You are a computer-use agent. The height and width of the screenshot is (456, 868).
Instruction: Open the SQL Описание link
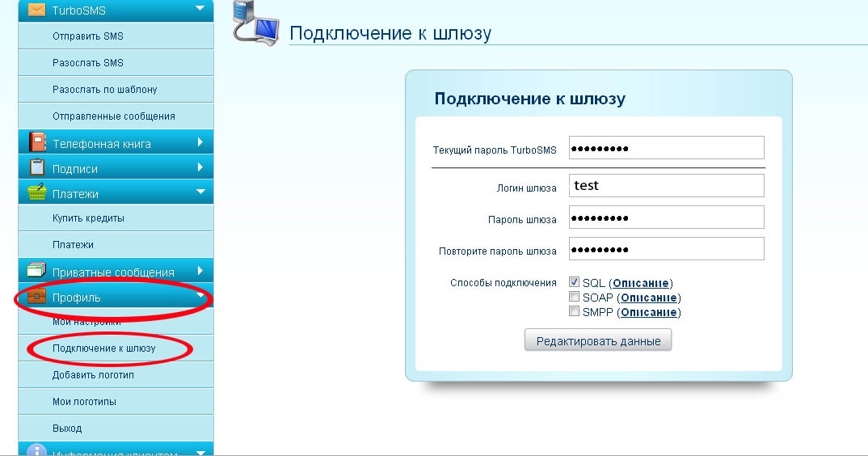[x=641, y=283]
